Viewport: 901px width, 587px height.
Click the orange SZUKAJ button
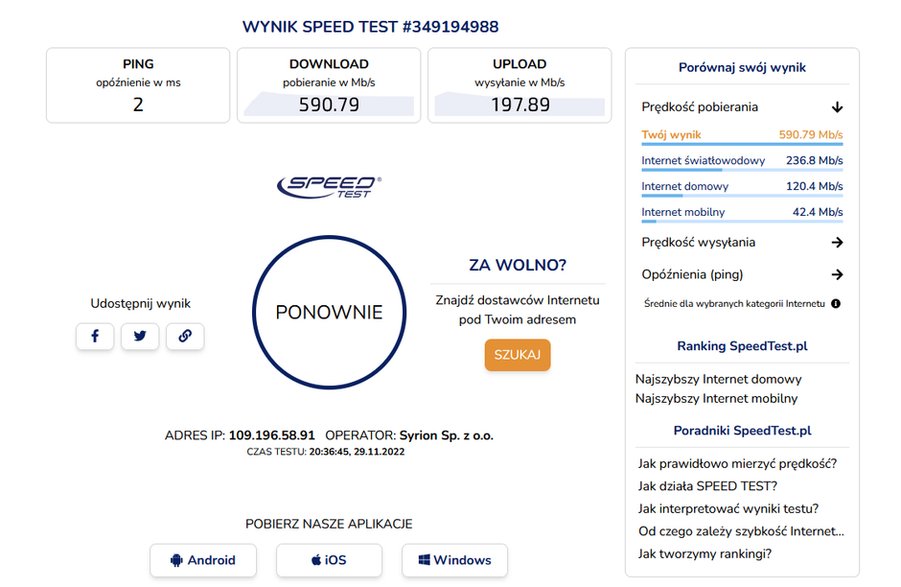(x=517, y=354)
